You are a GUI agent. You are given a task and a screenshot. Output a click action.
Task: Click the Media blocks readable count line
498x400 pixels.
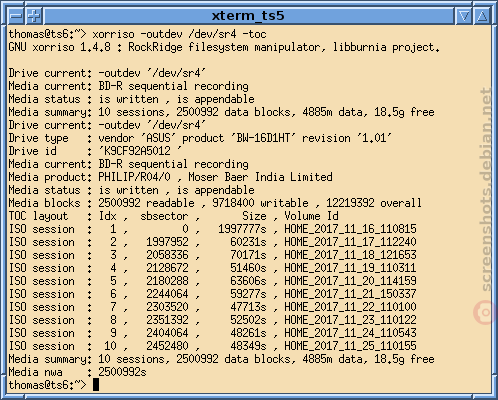(215, 203)
